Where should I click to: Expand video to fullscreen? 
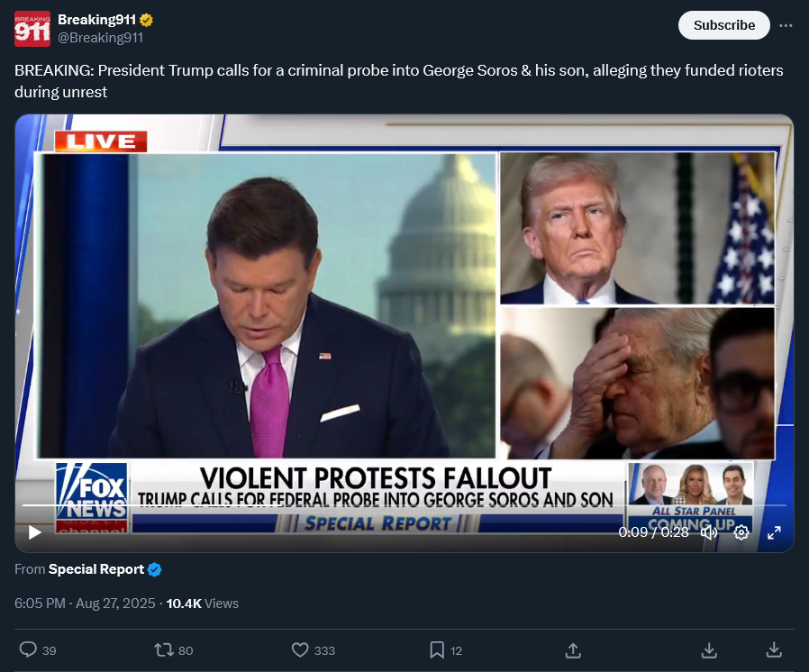click(x=774, y=532)
